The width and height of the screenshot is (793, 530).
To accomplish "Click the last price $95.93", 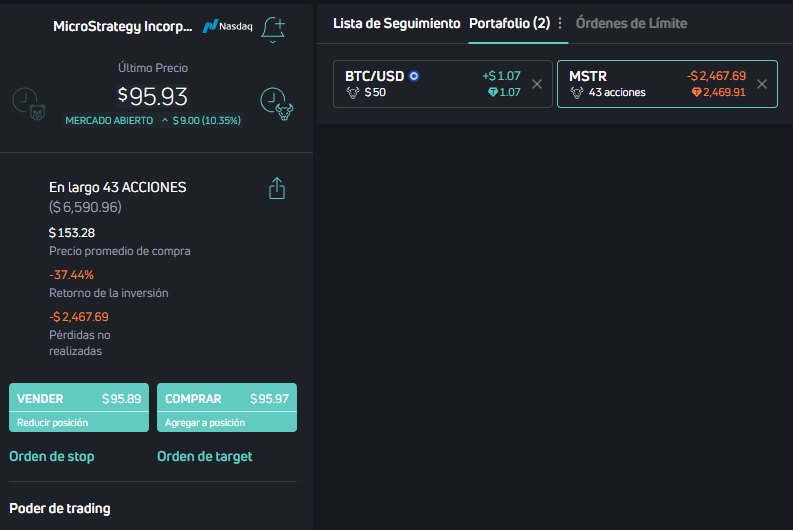I will pos(153,96).
